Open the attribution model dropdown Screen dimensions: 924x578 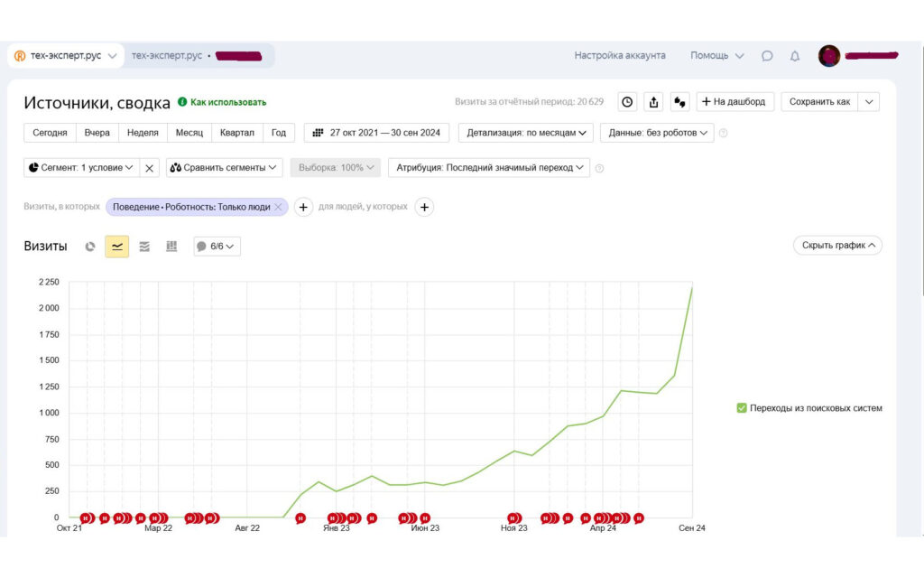pyautogui.click(x=489, y=167)
